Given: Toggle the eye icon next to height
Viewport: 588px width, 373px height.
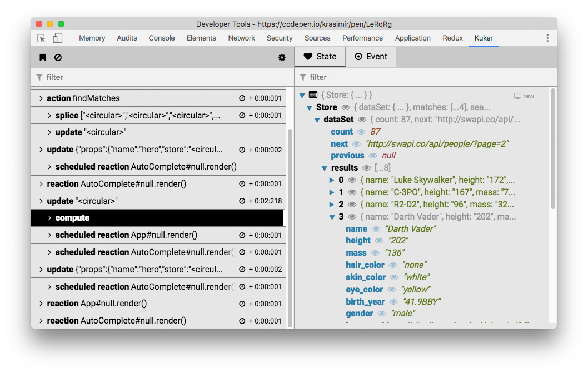Looking at the screenshot, I should (379, 241).
